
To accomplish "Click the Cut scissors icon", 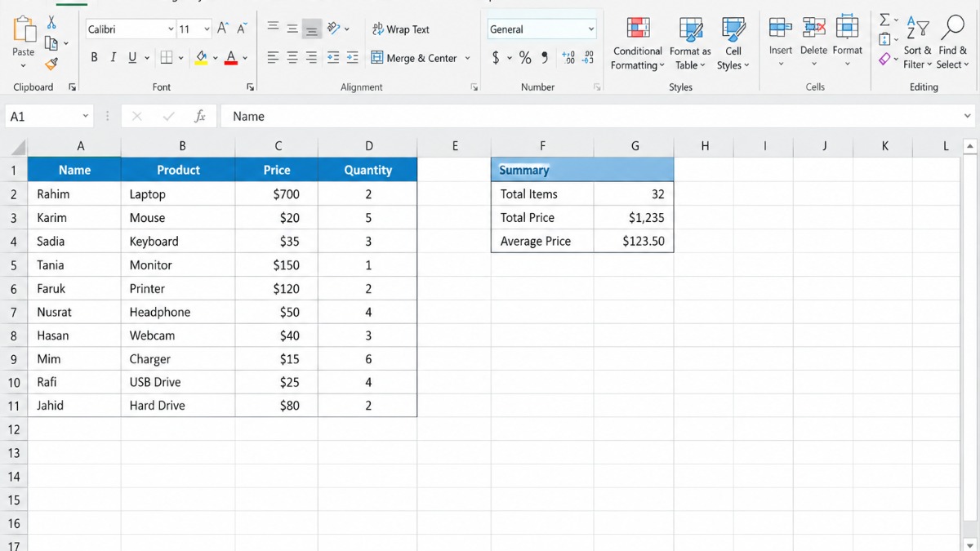I will [51, 23].
